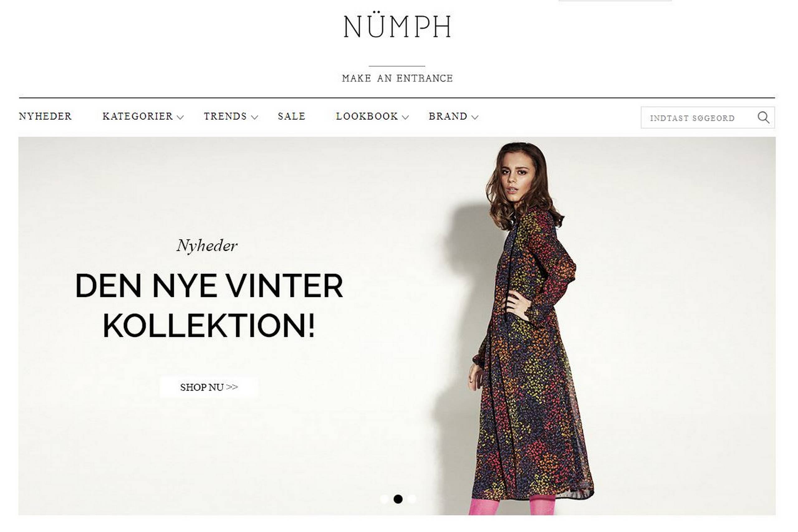The height and width of the screenshot is (532, 798).
Task: Expand the Kategorier dropdown arrow
Action: click(x=180, y=117)
